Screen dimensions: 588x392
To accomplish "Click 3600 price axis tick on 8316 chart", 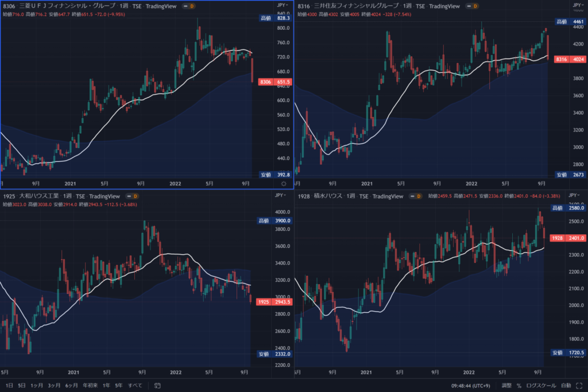I will coord(578,96).
